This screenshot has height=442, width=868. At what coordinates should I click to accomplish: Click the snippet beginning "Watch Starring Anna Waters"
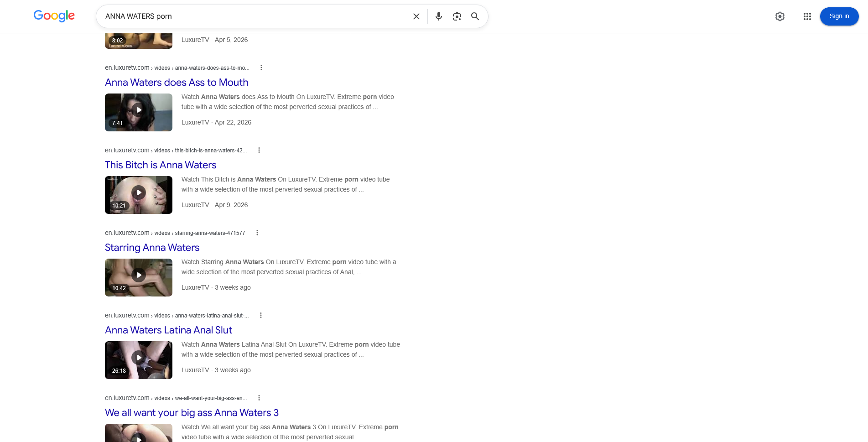click(289, 267)
